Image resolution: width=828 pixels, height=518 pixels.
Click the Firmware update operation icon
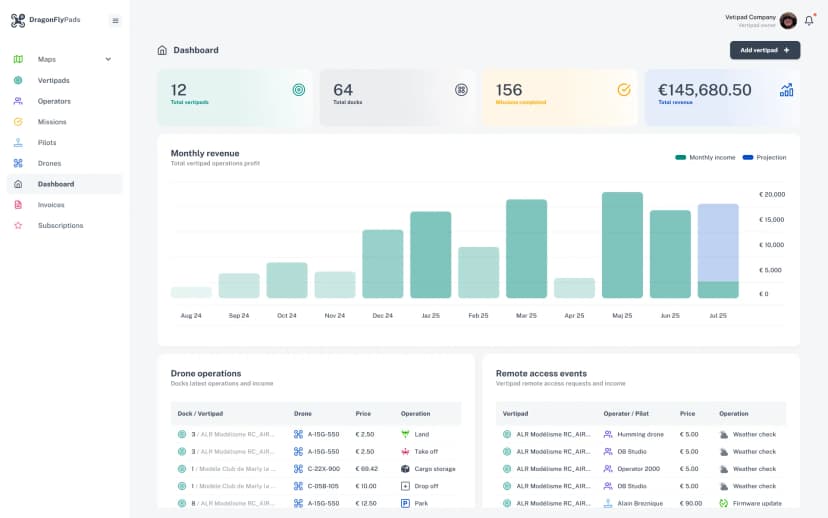tap(724, 503)
